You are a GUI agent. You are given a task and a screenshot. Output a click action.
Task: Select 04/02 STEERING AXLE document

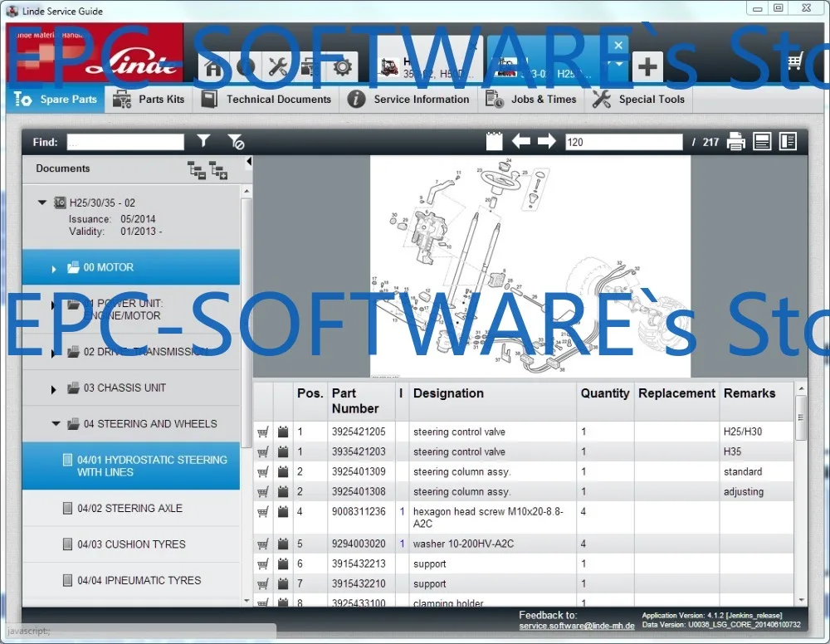pyautogui.click(x=129, y=509)
